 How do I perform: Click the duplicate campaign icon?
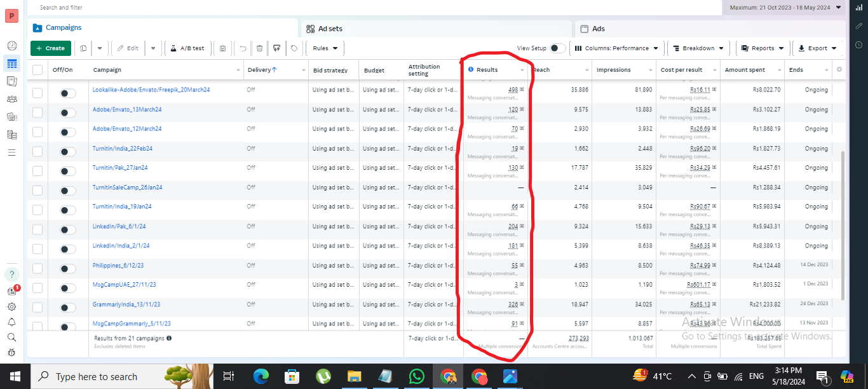(83, 48)
